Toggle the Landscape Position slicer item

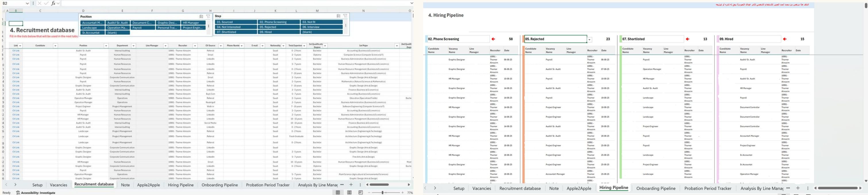pyautogui.click(x=92, y=28)
